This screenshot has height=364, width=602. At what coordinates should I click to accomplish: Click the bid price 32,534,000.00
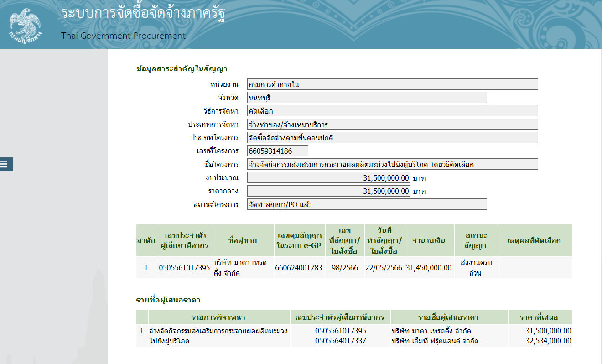pyautogui.click(x=548, y=341)
